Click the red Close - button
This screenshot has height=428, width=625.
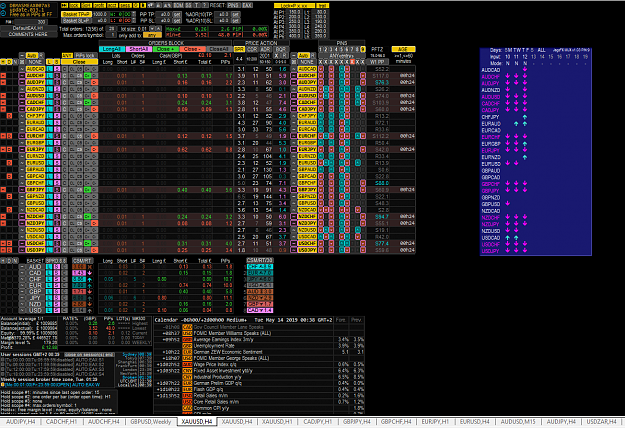193,49
